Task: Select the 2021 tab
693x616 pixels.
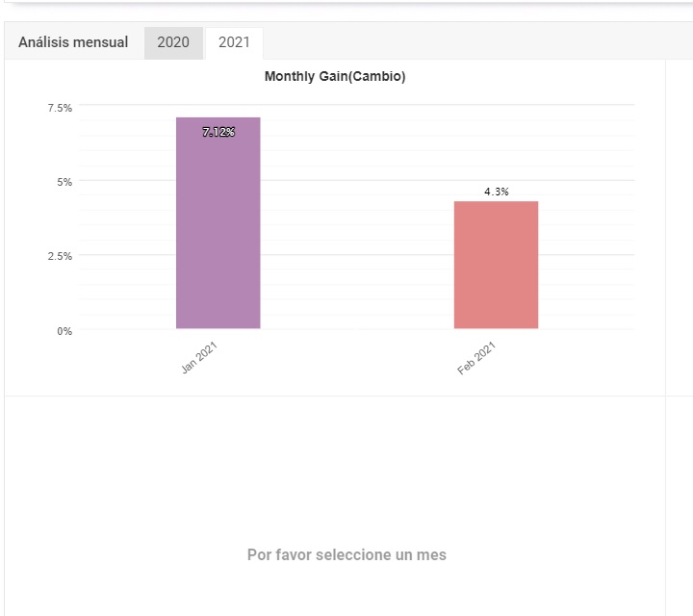Action: click(x=234, y=42)
